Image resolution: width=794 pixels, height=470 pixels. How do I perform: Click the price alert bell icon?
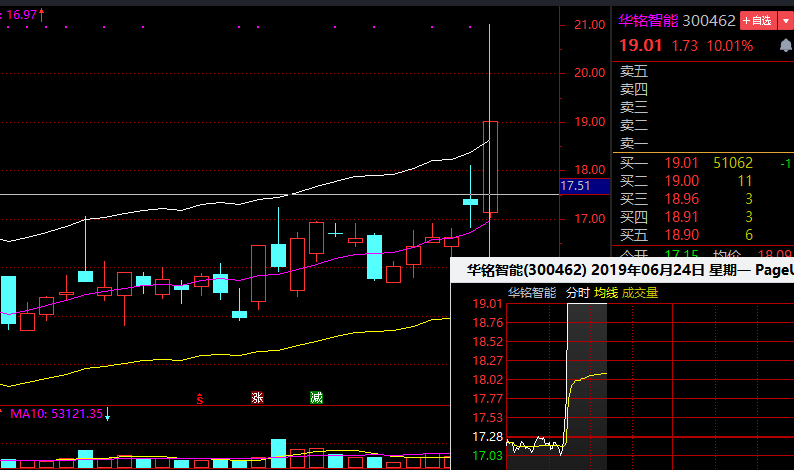click(785, 46)
